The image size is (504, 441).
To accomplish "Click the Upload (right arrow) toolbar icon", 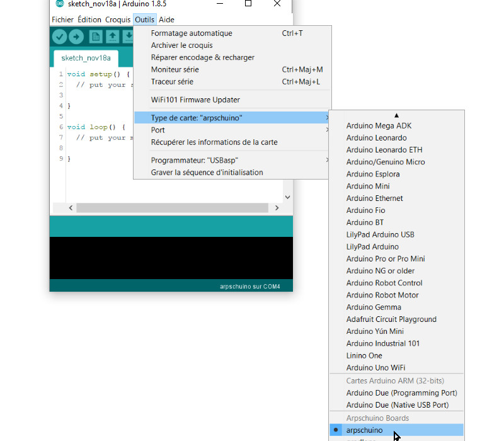I will tap(76, 37).
